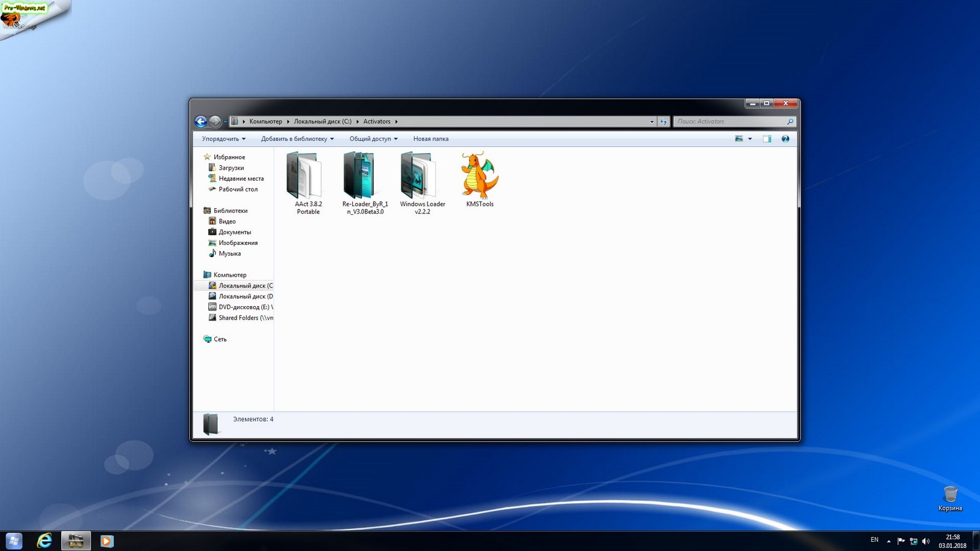Screen dimensions: 980x551
Task: Click the Новая папка button
Action: 431,139
